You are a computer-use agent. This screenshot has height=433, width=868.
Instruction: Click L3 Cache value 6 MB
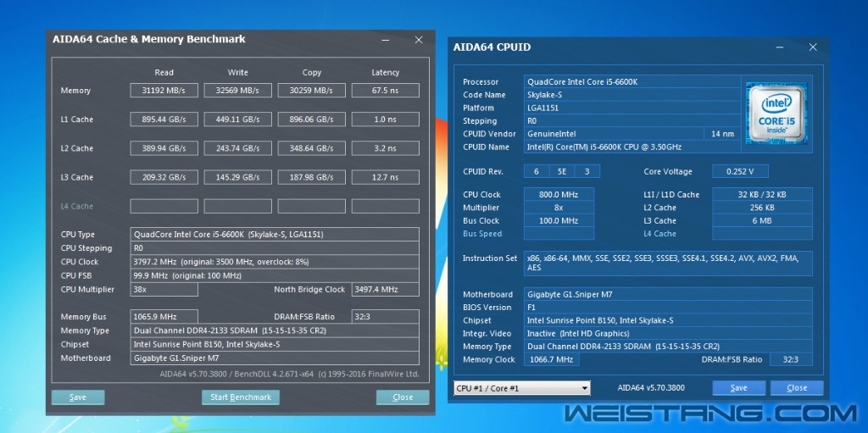[x=762, y=221]
